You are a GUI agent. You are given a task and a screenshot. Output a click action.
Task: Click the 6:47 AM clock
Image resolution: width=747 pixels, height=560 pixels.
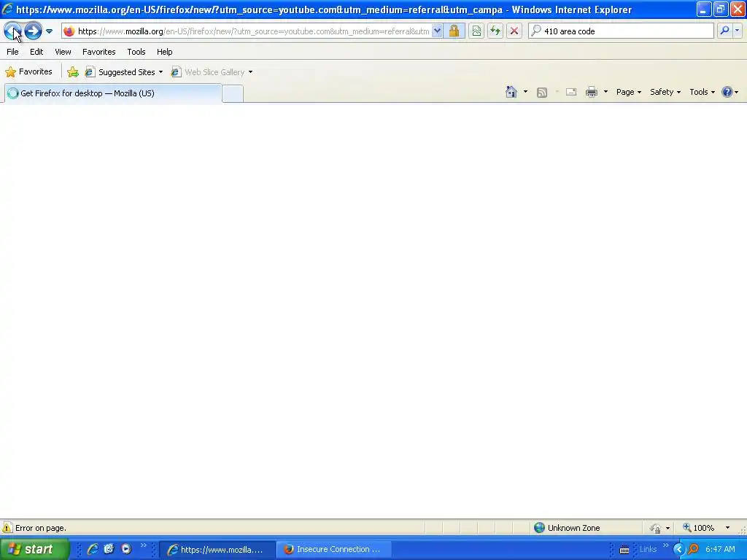pos(720,550)
